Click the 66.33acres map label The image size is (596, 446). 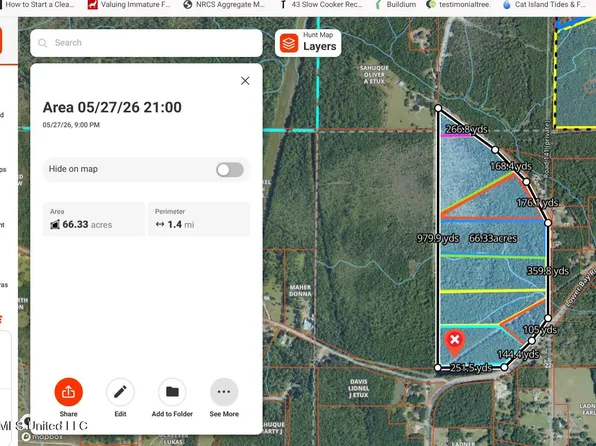point(493,238)
